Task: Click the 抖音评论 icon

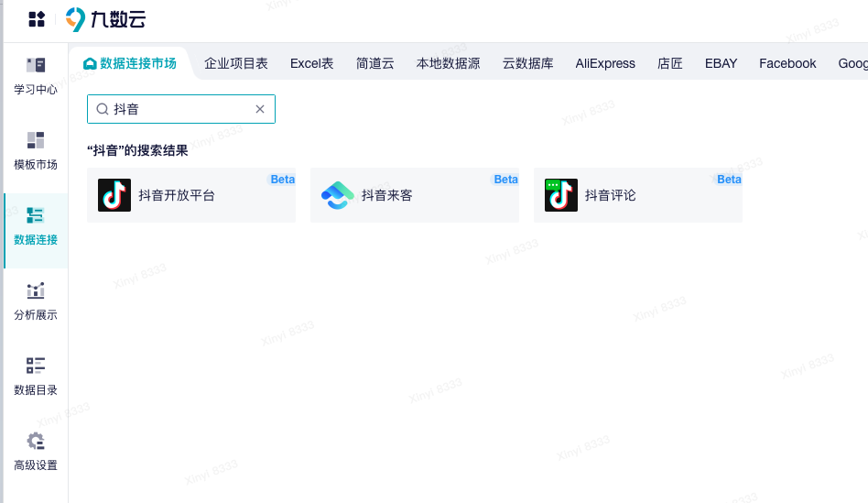Action: tap(560, 195)
